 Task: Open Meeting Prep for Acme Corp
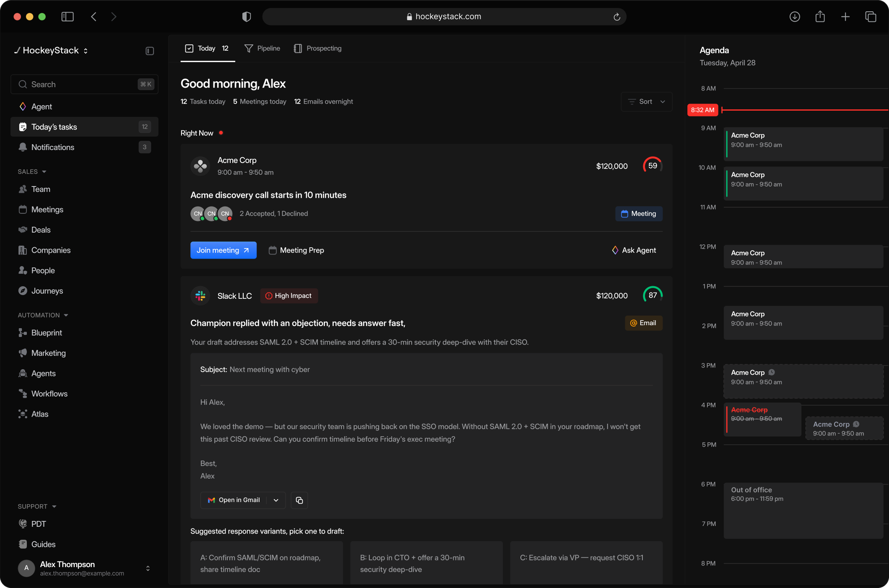pos(296,250)
